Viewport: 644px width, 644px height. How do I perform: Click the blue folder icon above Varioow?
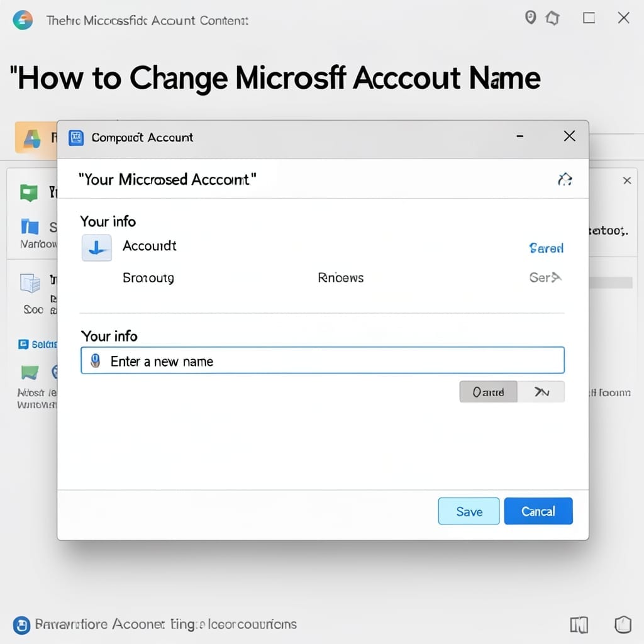pyautogui.click(x=30, y=226)
